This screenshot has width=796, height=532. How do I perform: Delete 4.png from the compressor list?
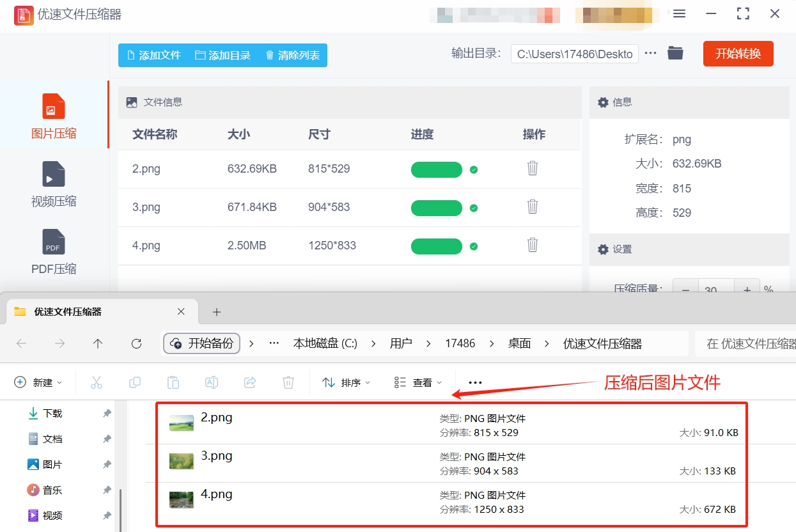pyautogui.click(x=532, y=245)
